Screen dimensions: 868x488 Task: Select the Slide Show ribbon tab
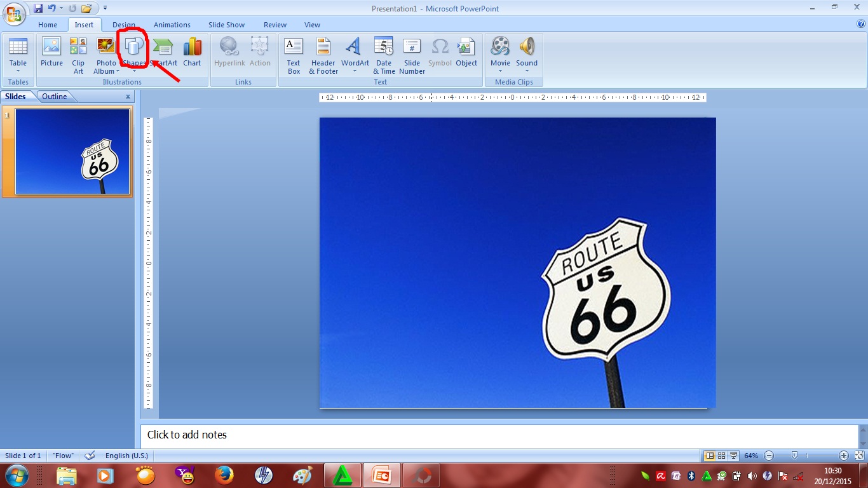pos(226,25)
